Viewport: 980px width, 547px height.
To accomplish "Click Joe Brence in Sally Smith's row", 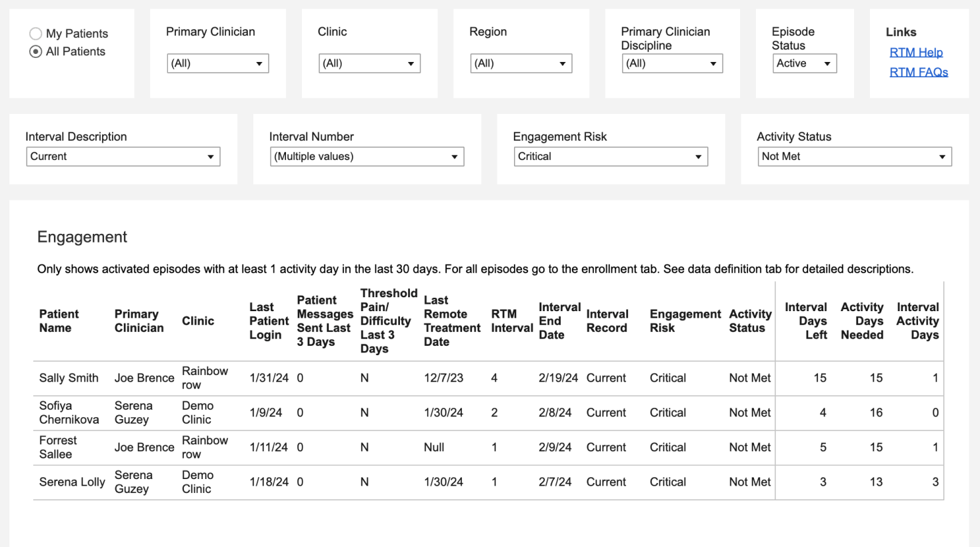I will (144, 378).
